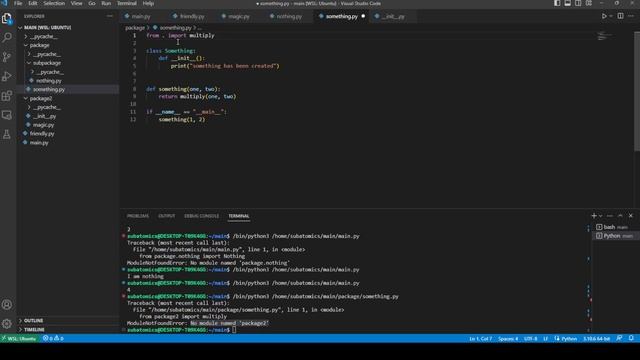Maximize the terminal panel size
Viewport: 640px width, 360px height.
tap(620, 216)
